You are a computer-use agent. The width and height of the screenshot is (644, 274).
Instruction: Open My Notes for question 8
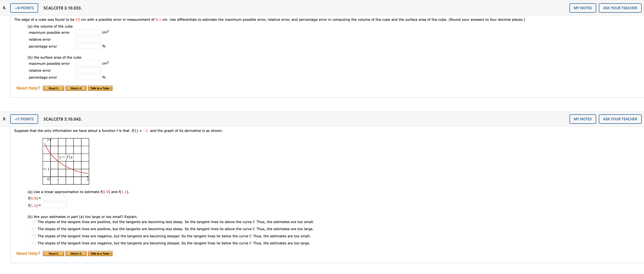[582, 8]
